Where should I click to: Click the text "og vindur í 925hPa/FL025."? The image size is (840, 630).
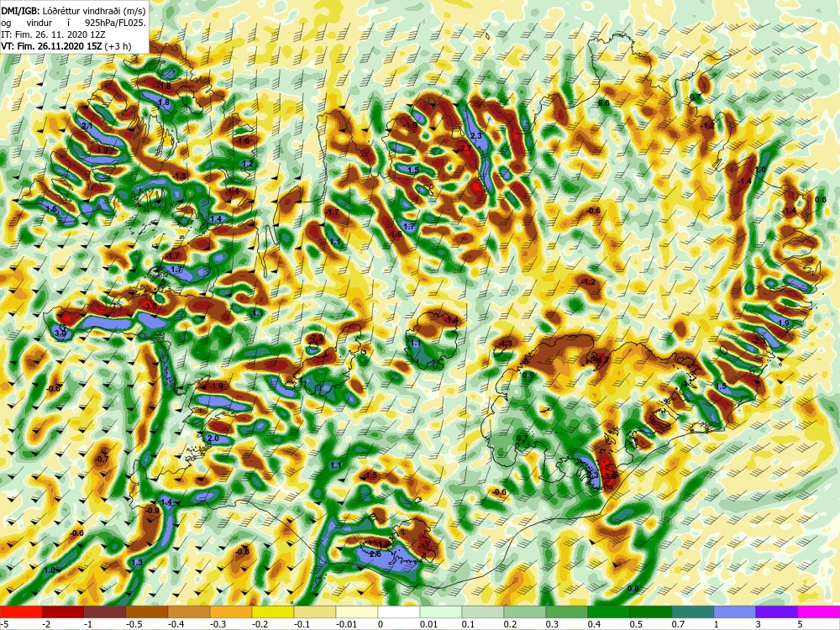tap(73, 23)
